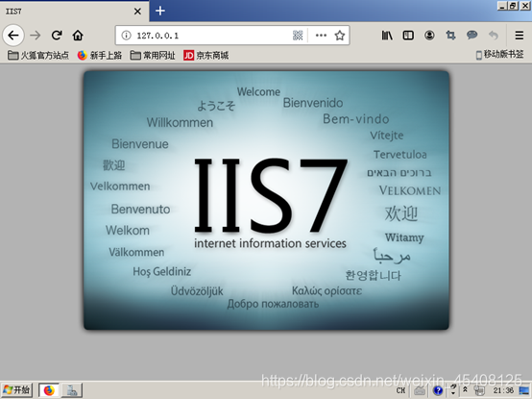Open the 常用网址 bookmark folder
Viewport: 532px width, 399px height.
click(x=153, y=55)
